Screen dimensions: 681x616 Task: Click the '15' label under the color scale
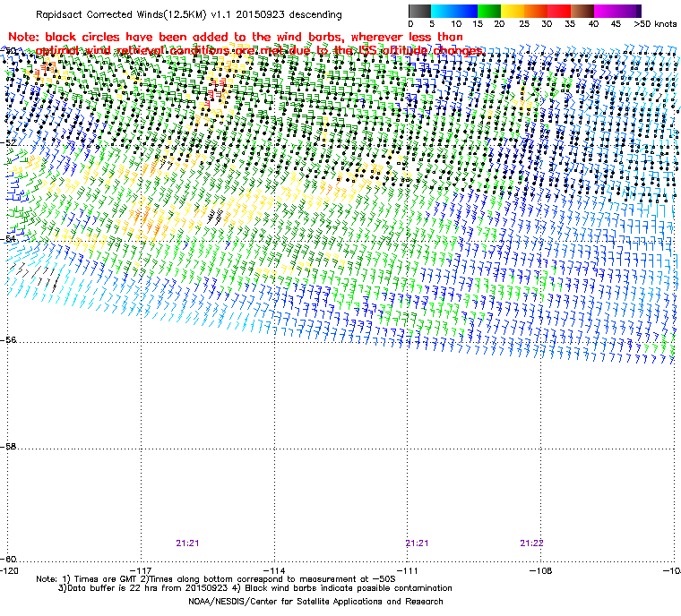(x=478, y=24)
